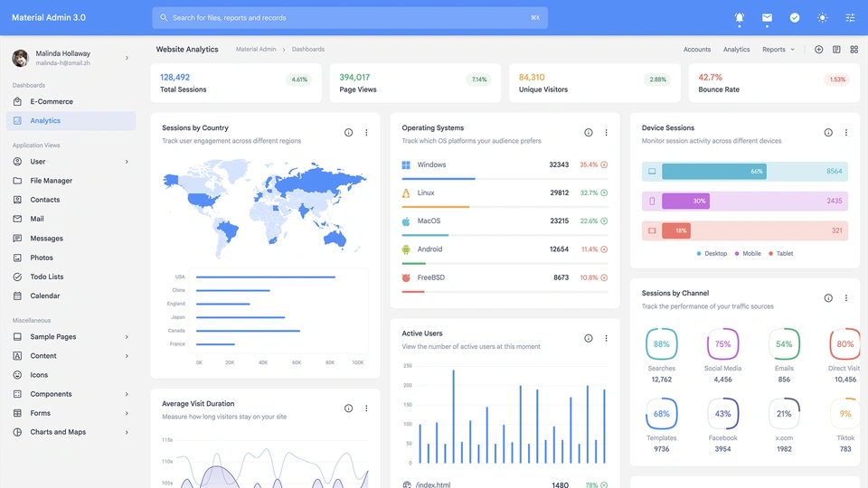Click the 42.7% Bounce Rate value
868x488 pixels.
pyautogui.click(x=711, y=78)
